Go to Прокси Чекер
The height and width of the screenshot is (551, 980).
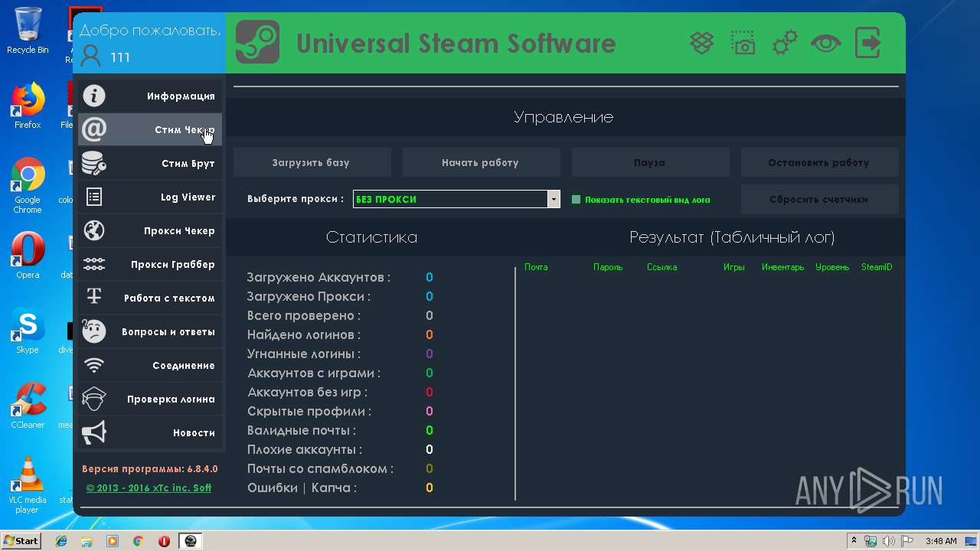150,231
